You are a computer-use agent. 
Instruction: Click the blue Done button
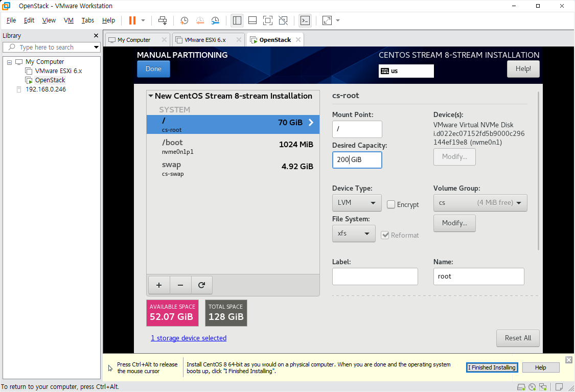point(153,68)
